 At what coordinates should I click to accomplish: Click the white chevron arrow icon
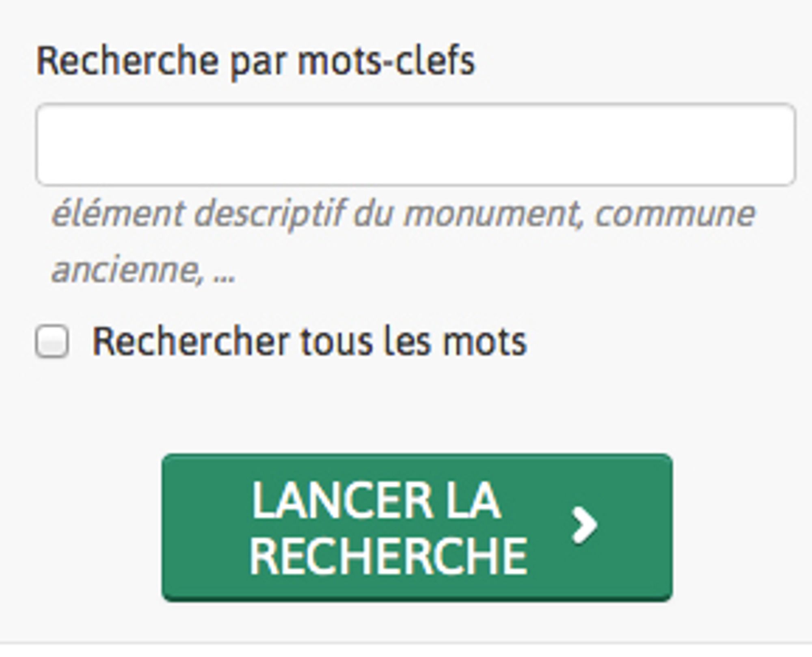click(584, 526)
